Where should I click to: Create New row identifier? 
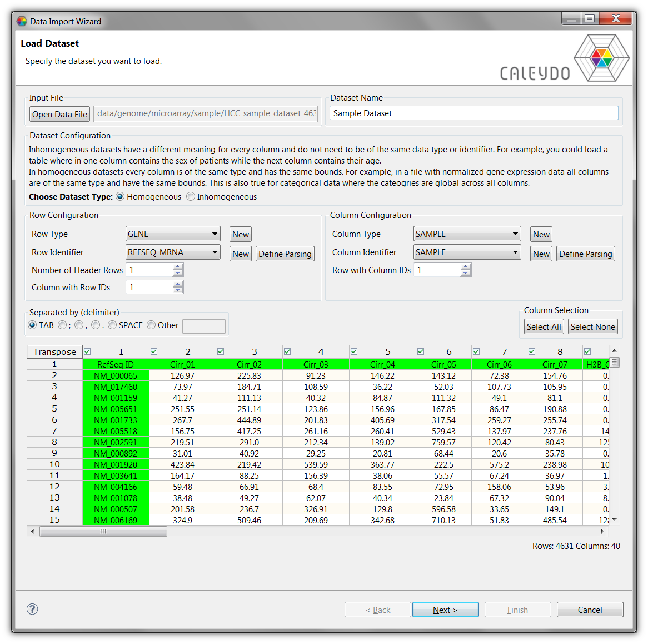coord(241,254)
